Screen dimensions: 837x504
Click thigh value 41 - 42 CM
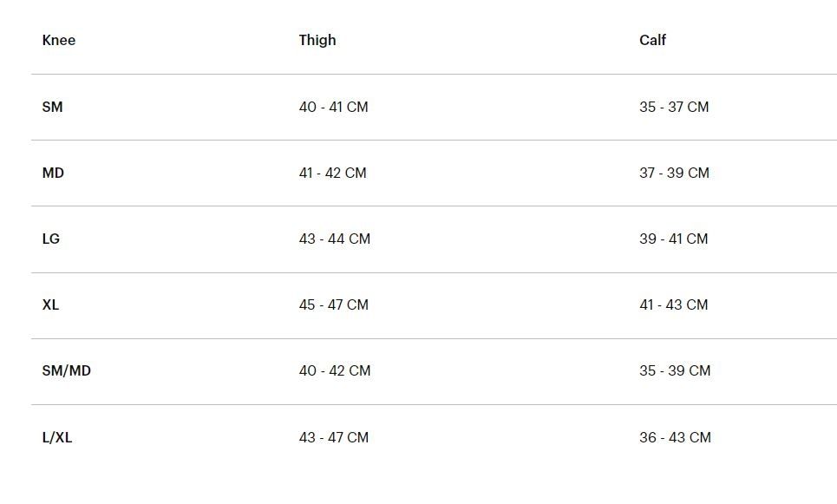(x=332, y=173)
